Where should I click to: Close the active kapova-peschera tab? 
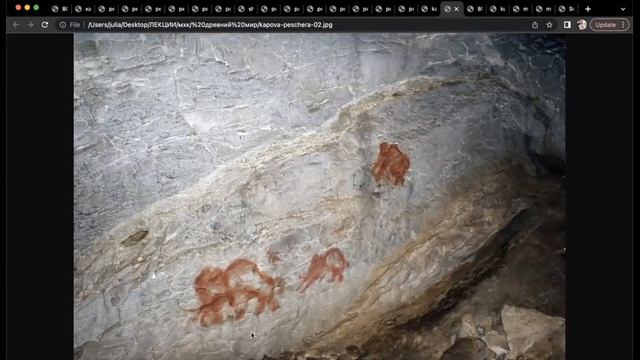(457, 9)
